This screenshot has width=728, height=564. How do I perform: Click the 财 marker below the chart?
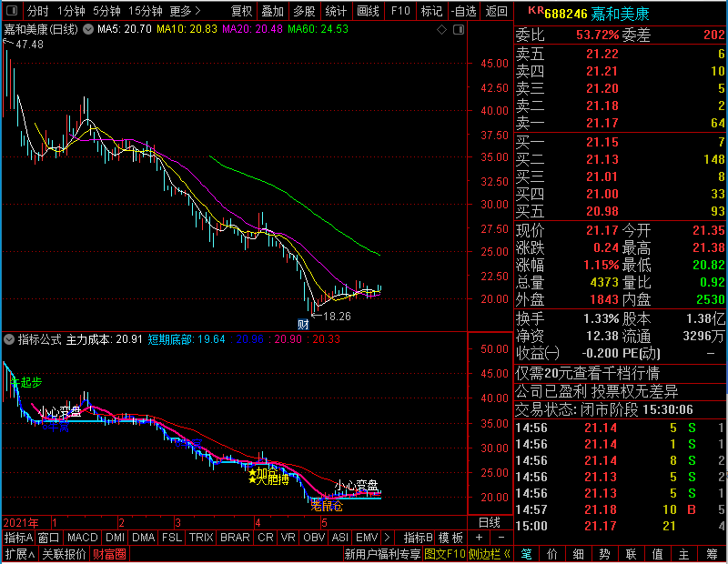click(x=303, y=325)
